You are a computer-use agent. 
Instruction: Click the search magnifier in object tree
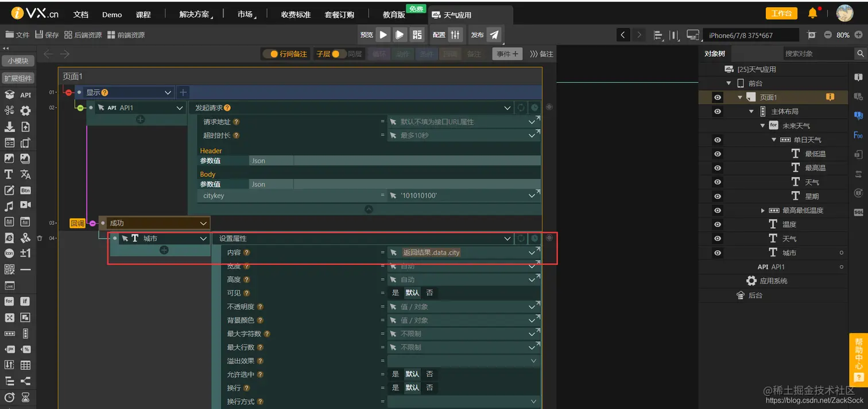pos(861,53)
